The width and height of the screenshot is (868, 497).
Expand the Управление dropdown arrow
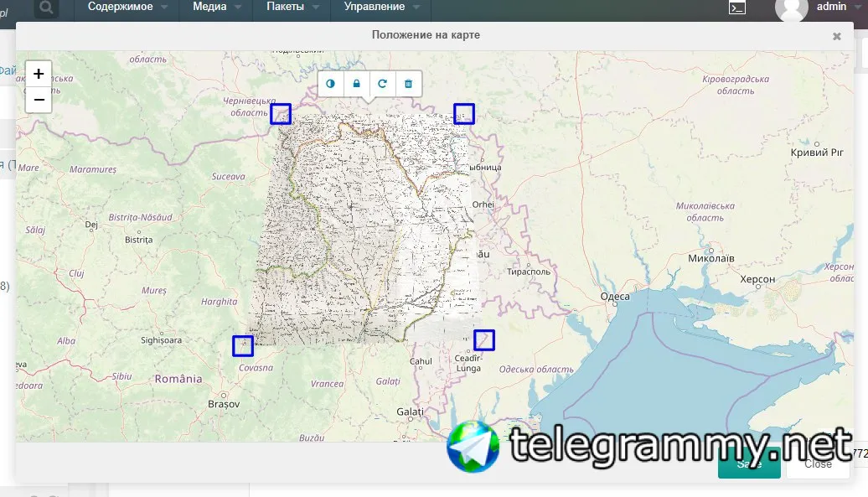416,8
